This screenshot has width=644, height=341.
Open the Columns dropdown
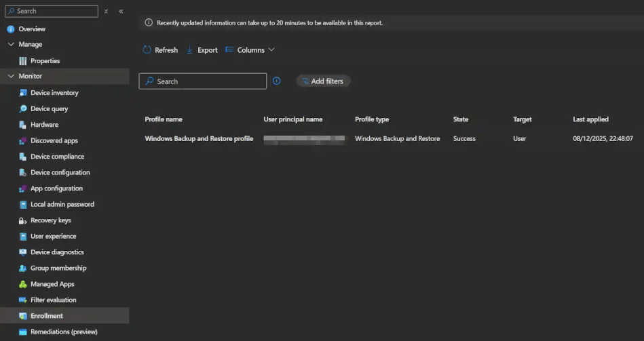coord(250,50)
